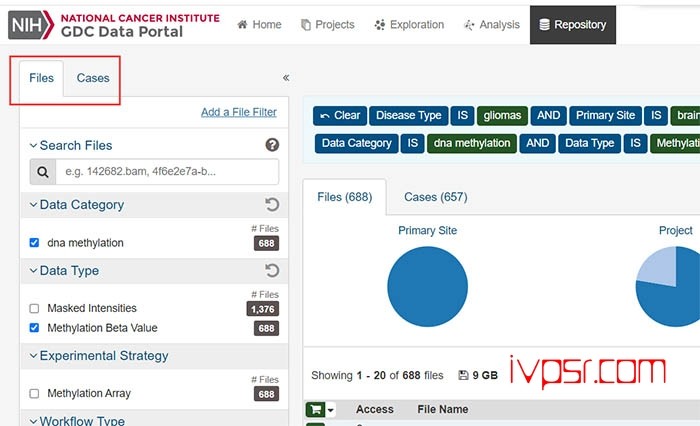Click the 688 count for Methylation Beta Value
The width and height of the screenshot is (700, 426).
tap(267, 329)
